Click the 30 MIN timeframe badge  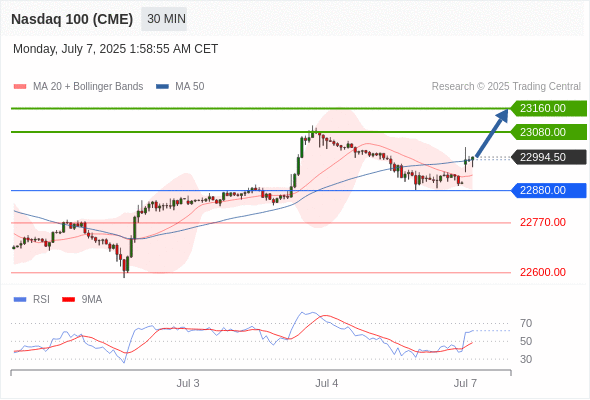(x=164, y=19)
